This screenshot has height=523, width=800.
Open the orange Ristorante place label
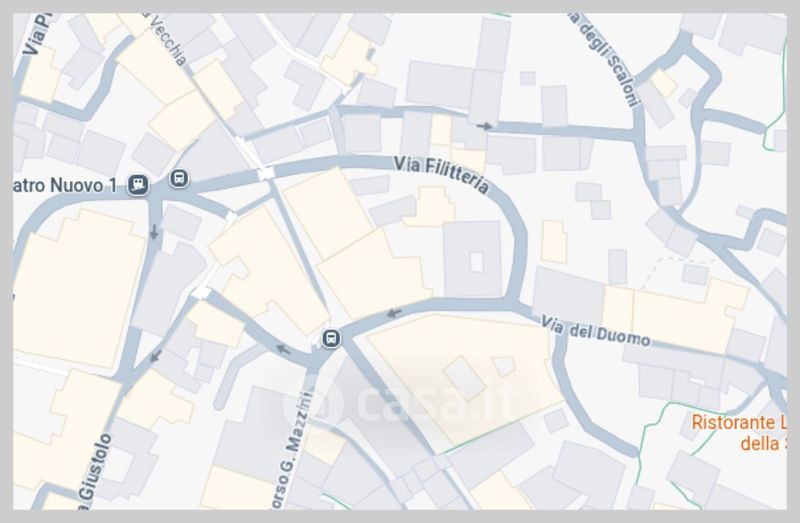coord(739,433)
